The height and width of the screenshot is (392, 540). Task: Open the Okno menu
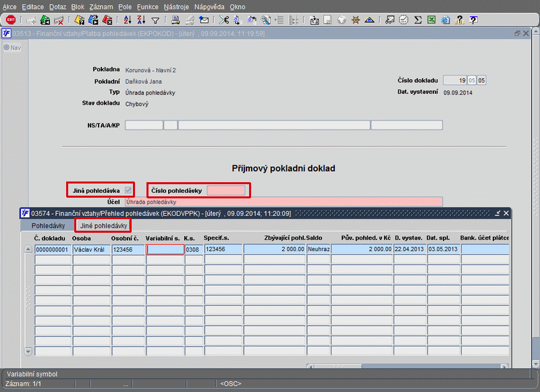click(x=238, y=7)
